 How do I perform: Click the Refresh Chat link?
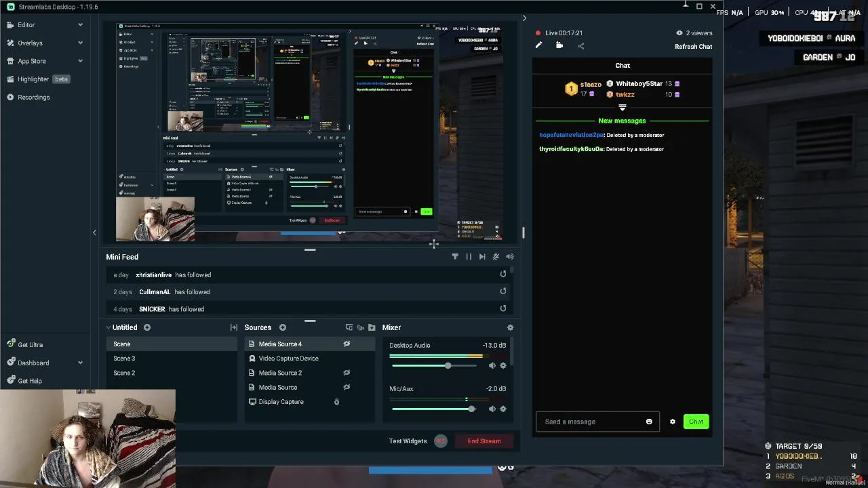coord(693,47)
